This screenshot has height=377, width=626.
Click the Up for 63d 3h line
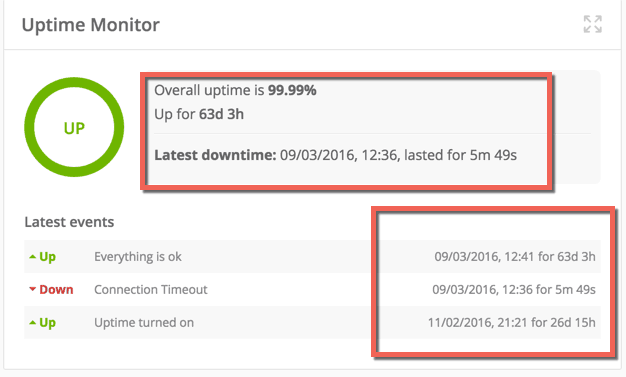[x=199, y=114]
